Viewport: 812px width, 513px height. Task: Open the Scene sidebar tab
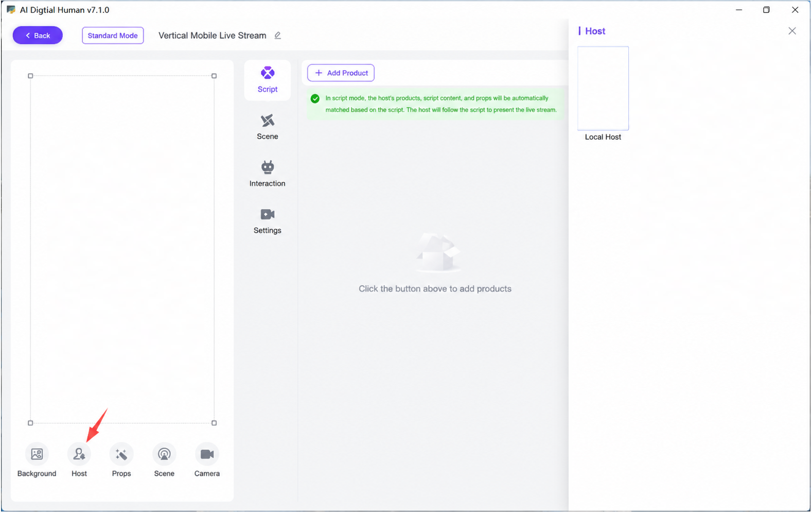[x=268, y=127]
